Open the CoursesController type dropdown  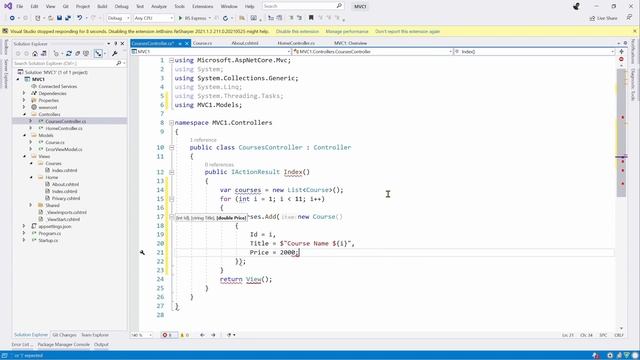[x=373, y=52]
